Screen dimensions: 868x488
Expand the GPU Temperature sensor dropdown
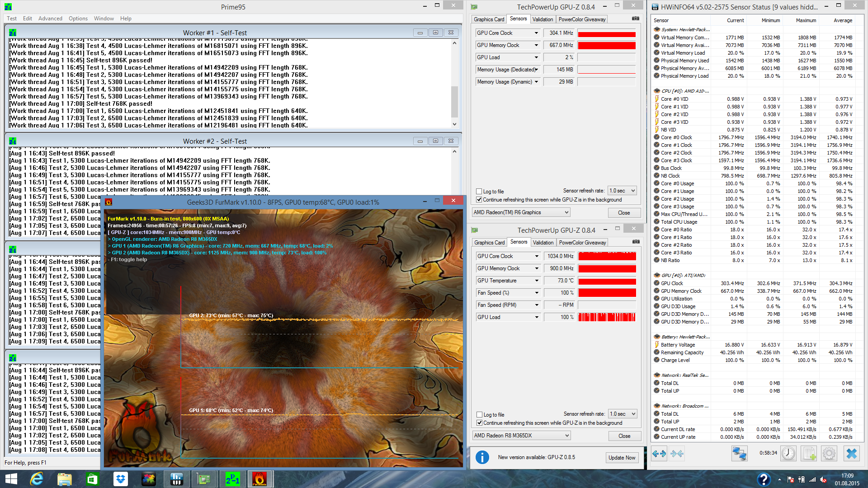(537, 281)
